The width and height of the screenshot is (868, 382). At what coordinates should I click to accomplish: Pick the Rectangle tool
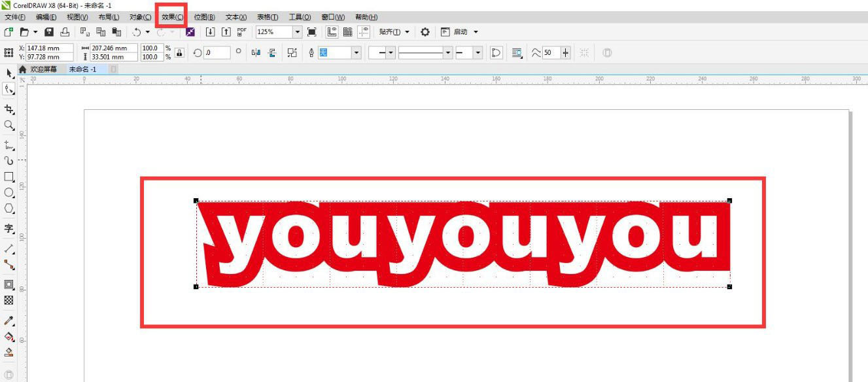tap(9, 177)
